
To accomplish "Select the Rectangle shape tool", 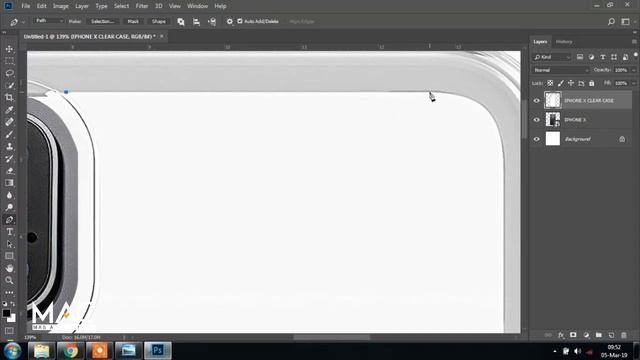I will (x=9, y=256).
